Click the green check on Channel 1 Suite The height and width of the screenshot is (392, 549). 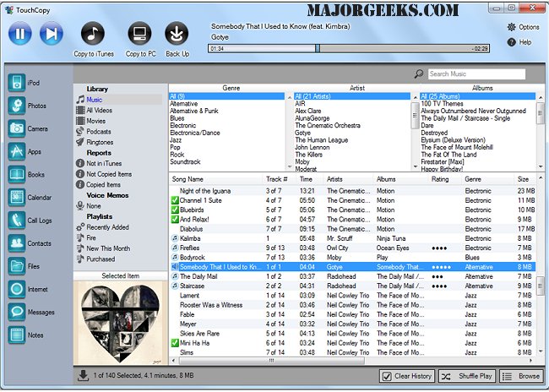click(x=175, y=200)
